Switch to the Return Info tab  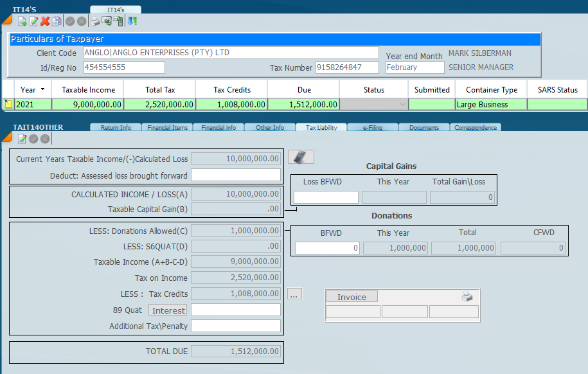pyautogui.click(x=115, y=128)
